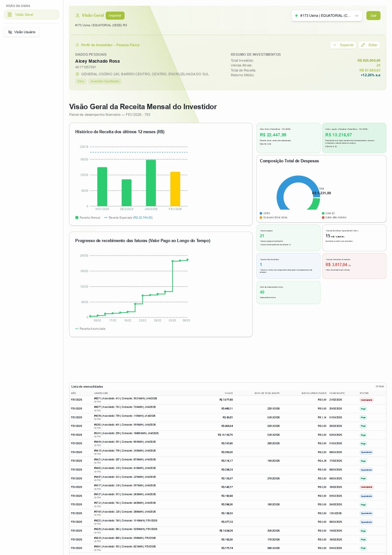This screenshot has height=555, width=392.
Task: Click the user icon in Visão Geral header
Action: [x=77, y=16]
